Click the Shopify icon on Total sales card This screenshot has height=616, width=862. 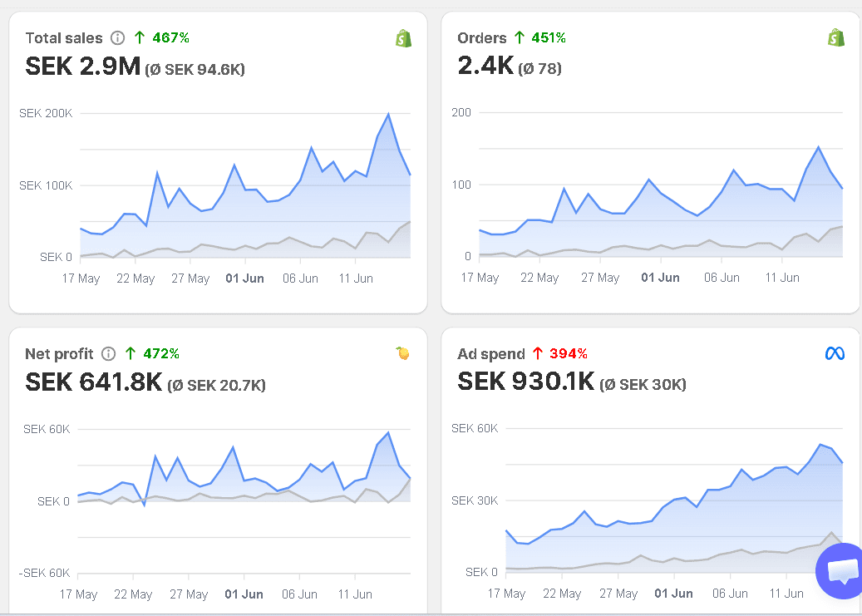[403, 38]
